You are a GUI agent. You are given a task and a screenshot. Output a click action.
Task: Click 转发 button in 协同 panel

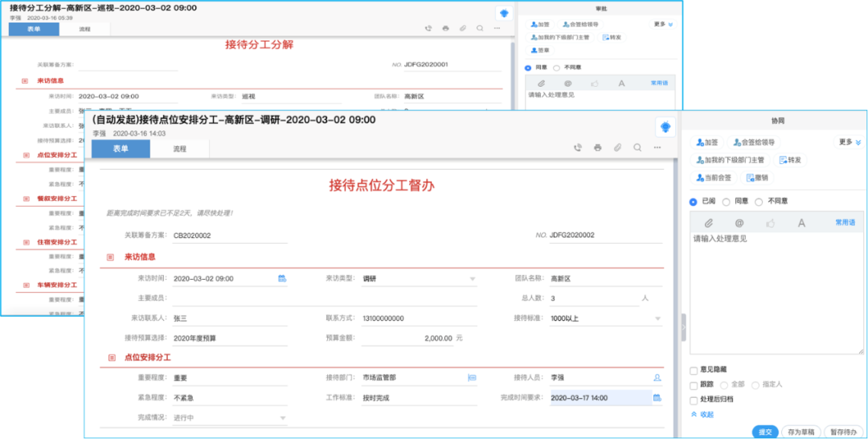tap(789, 160)
